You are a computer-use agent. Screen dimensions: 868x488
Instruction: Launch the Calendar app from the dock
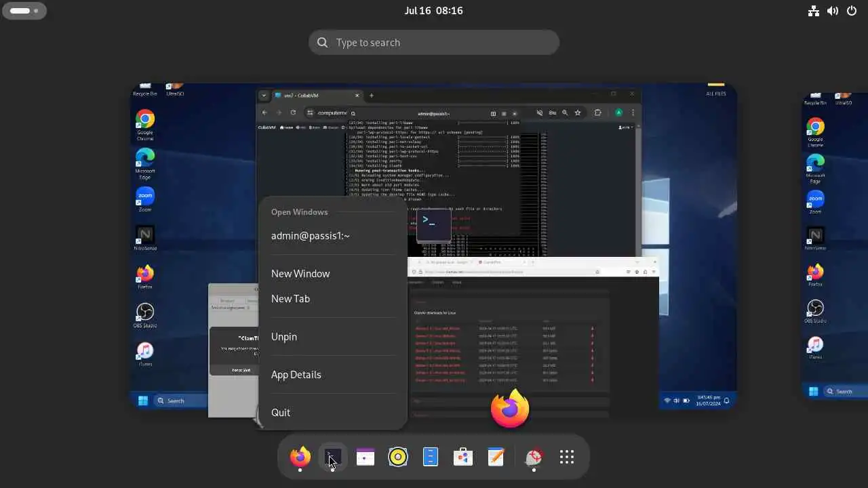[366, 457]
